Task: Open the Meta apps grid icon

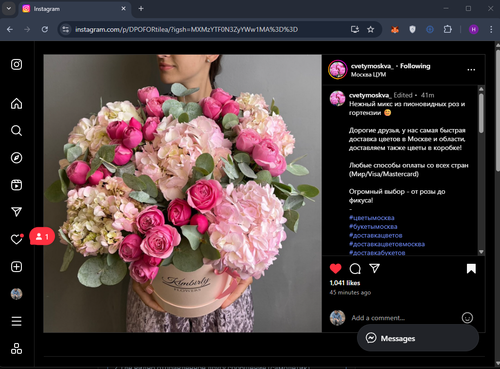Action: (16, 349)
